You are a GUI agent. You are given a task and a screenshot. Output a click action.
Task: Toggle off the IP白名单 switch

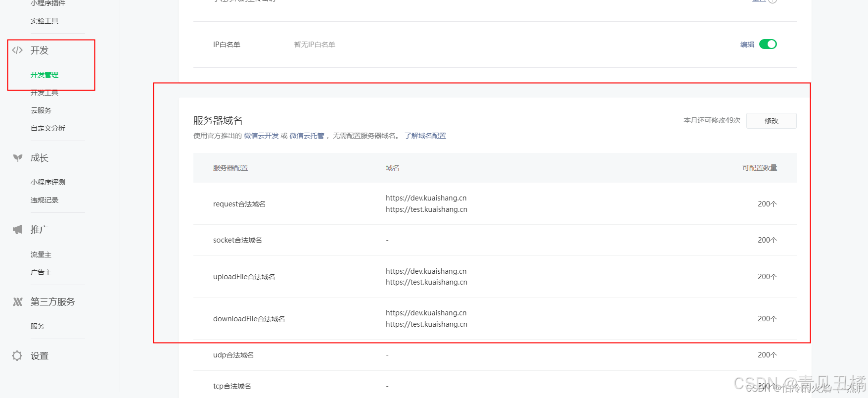tap(768, 45)
